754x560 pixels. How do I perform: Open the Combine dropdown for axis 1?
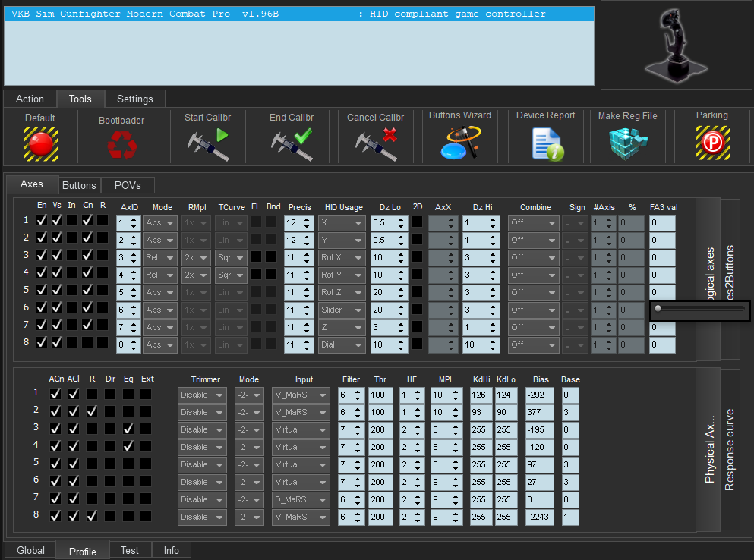tap(533, 223)
